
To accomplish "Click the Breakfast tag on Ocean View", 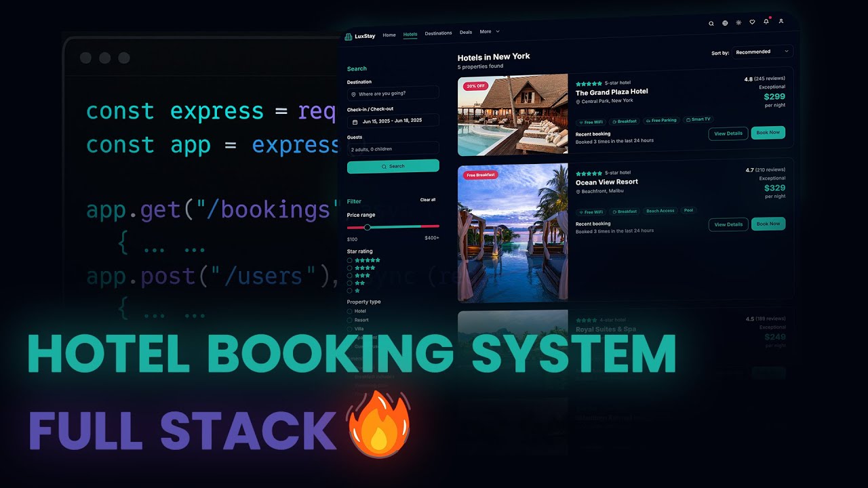I will [x=625, y=211].
